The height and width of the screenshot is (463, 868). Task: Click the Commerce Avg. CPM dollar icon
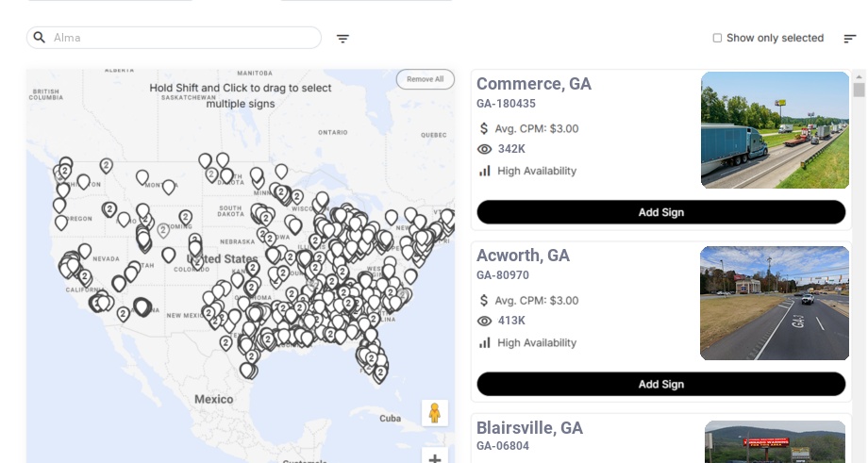(x=484, y=128)
